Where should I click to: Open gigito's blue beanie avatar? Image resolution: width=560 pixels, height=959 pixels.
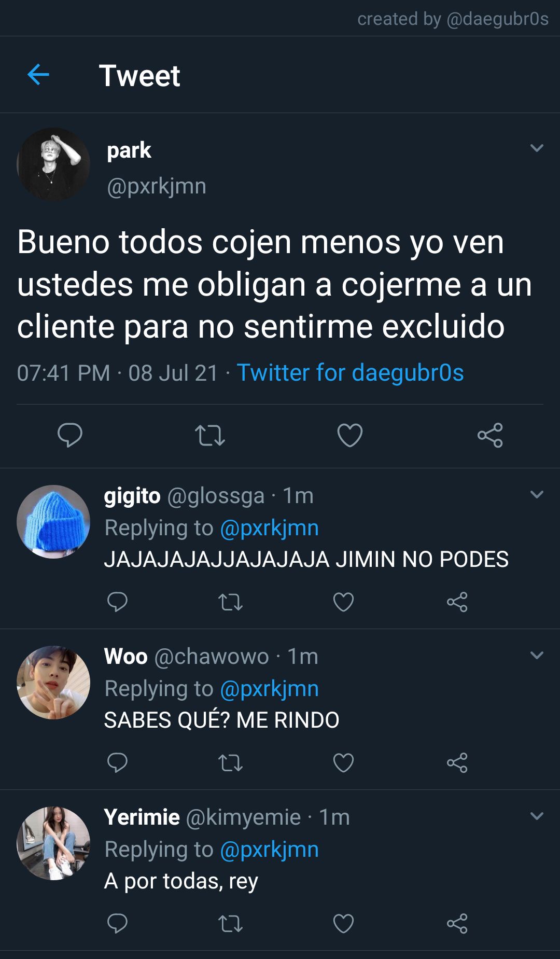coord(53,522)
